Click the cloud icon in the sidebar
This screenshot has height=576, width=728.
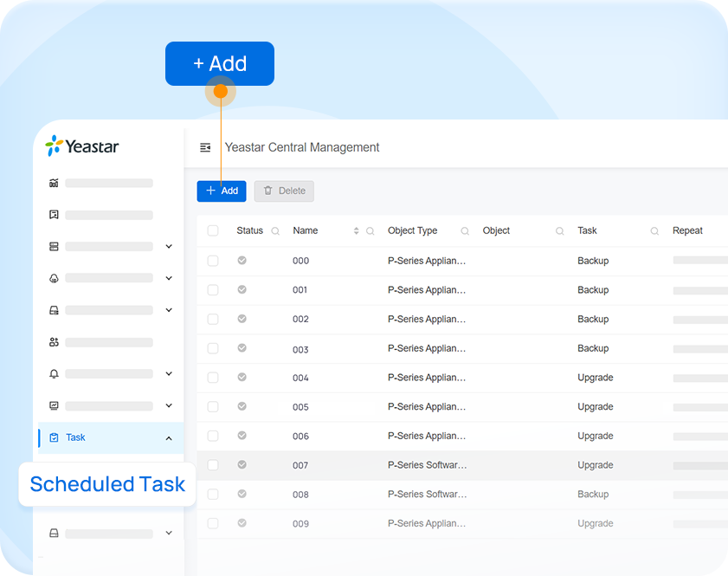pos(54,277)
